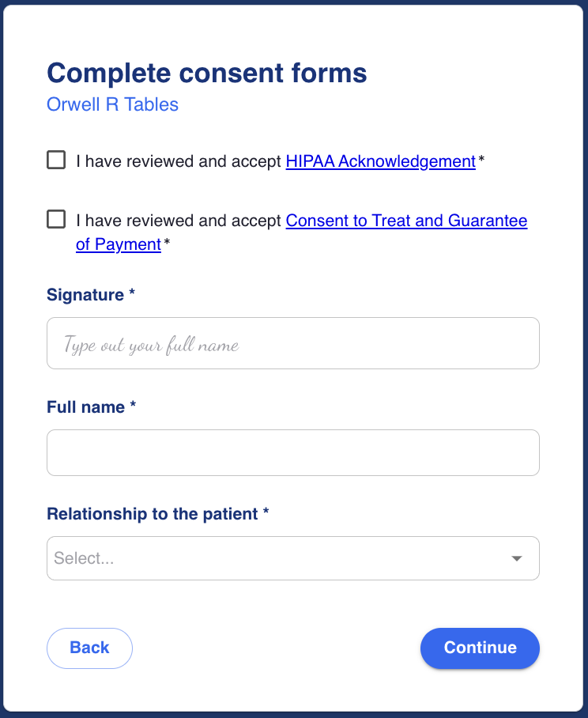
Task: Open Consent to Treat and Guarantee link
Action: click(406, 221)
